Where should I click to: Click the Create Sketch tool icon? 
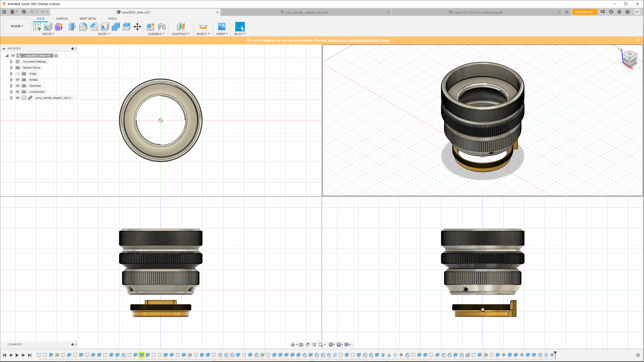click(37, 27)
